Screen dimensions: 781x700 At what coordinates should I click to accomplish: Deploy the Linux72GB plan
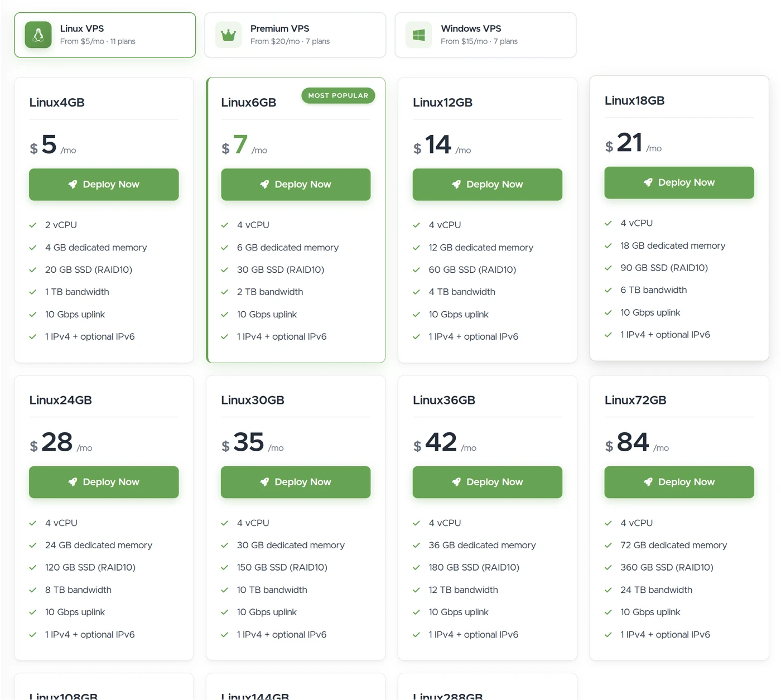679,482
